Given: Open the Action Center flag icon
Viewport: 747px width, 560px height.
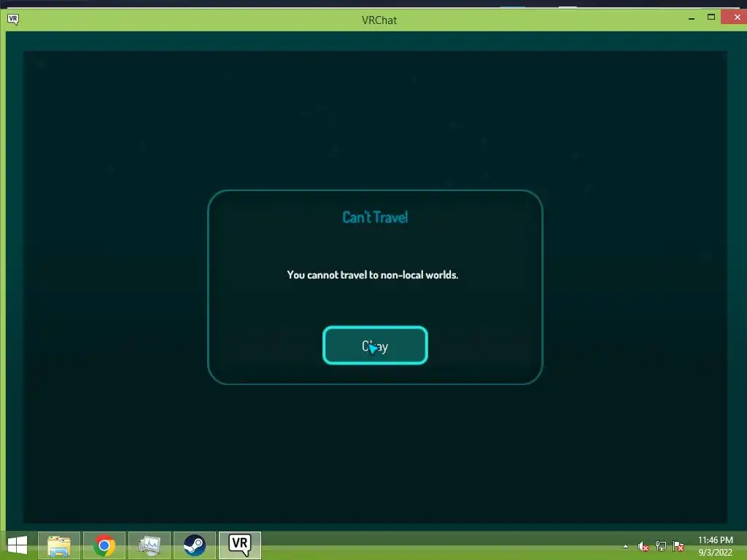Looking at the screenshot, I should [x=678, y=546].
